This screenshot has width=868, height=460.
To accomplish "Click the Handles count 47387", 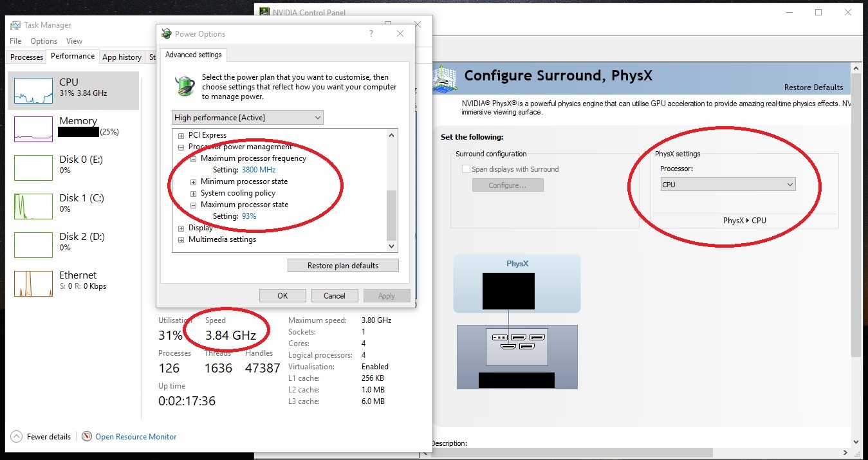I will pos(263,368).
